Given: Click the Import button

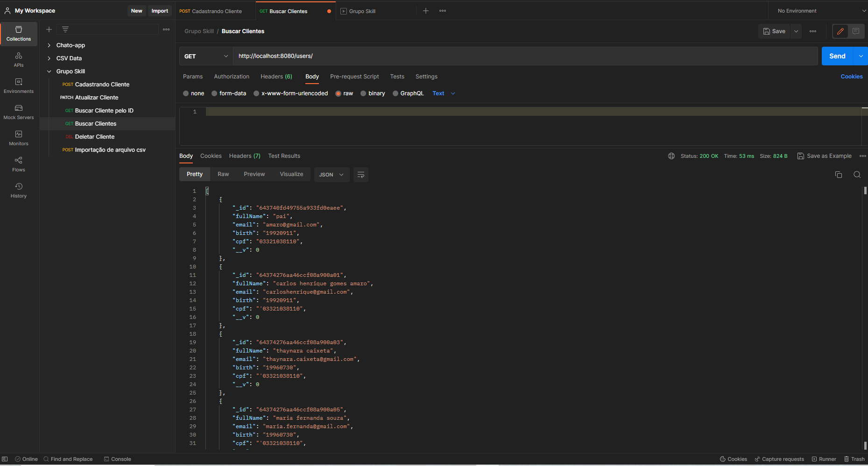Looking at the screenshot, I should click(160, 11).
